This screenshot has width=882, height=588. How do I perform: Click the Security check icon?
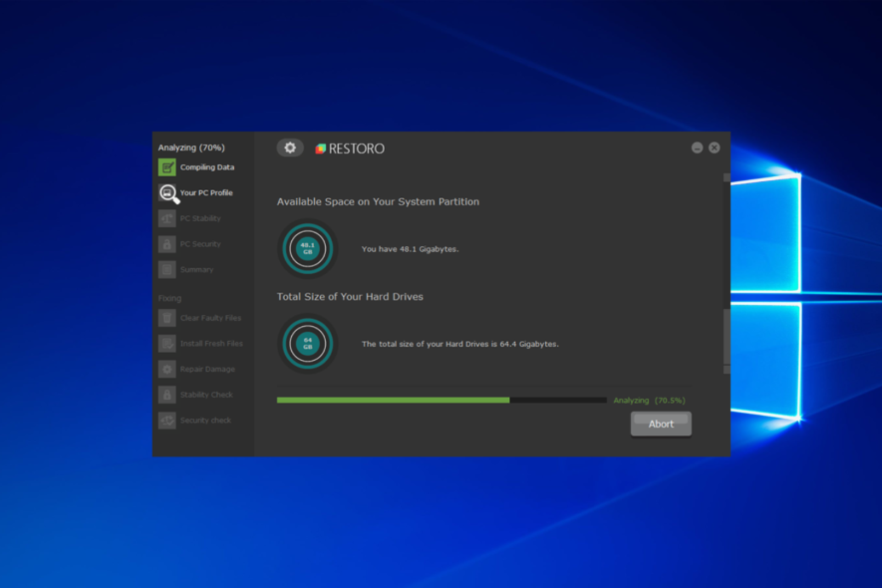point(167,420)
